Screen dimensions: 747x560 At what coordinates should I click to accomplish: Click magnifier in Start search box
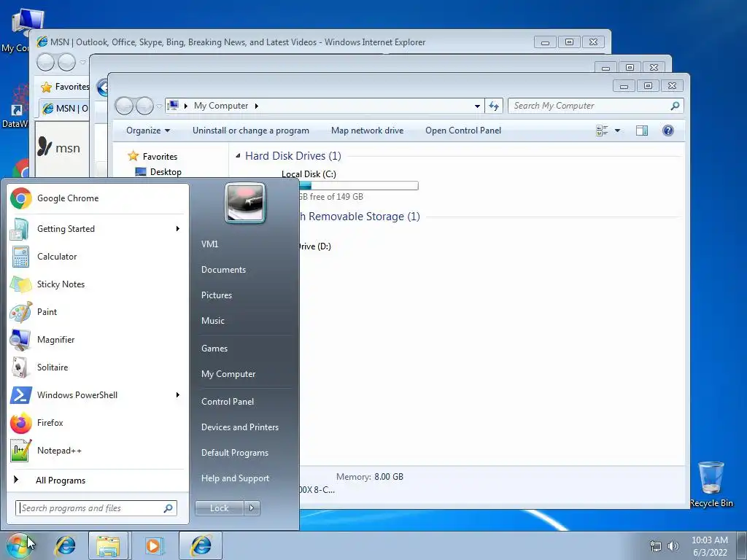point(168,508)
